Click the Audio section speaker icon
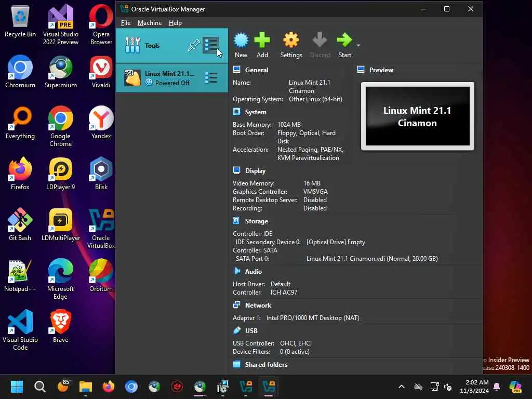Screen dimensions: 532x399 tap(237, 271)
